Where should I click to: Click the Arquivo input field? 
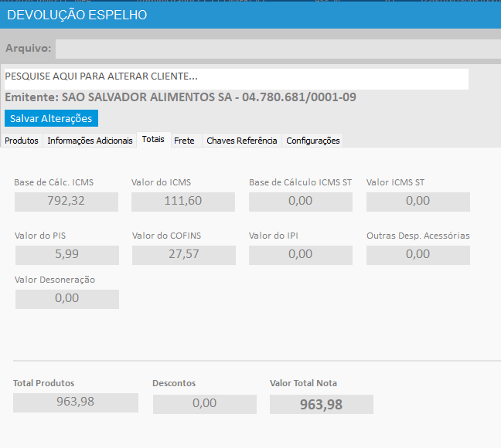(x=278, y=49)
